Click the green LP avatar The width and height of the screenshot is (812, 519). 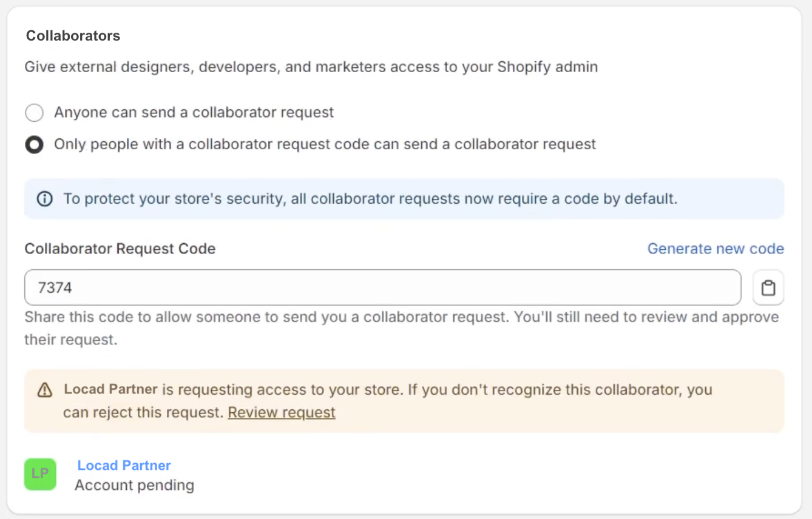[x=40, y=474]
